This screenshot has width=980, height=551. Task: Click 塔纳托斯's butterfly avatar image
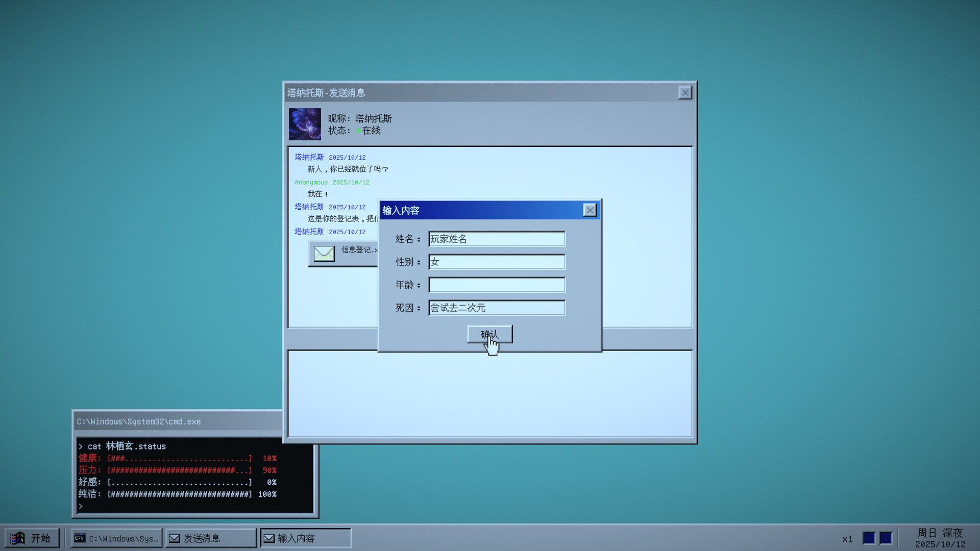[304, 124]
